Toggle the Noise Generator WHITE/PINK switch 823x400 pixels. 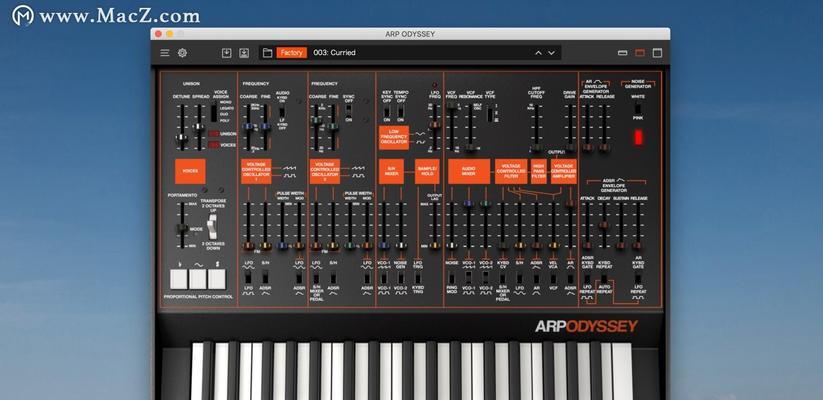pyautogui.click(x=638, y=109)
